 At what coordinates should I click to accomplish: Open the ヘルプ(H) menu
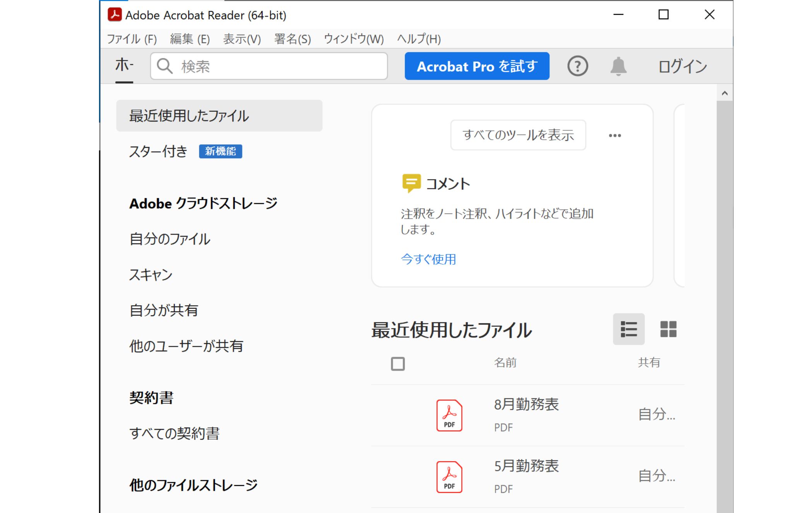click(x=419, y=39)
